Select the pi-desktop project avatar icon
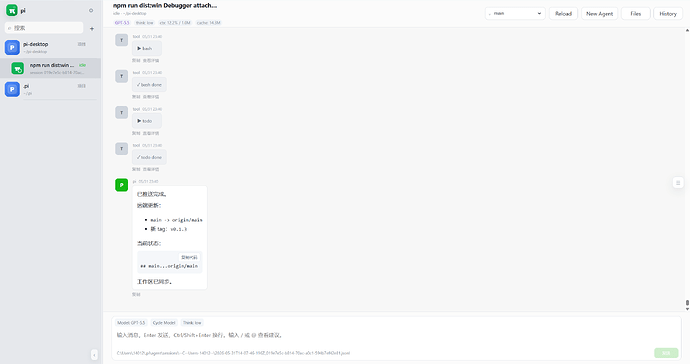 12,48
